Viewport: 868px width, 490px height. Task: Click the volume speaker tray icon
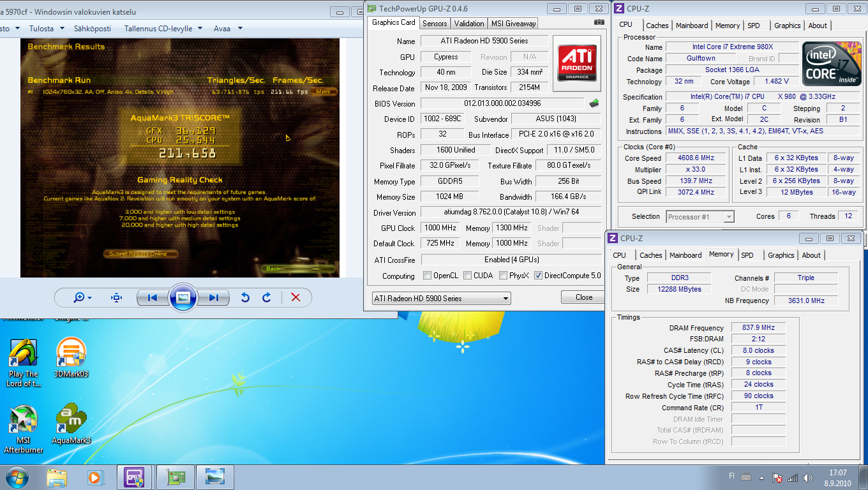click(x=809, y=477)
